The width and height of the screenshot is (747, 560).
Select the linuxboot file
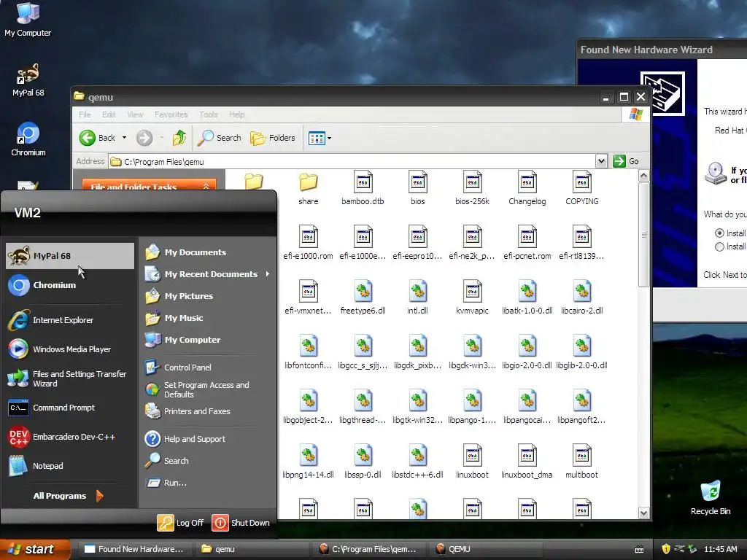(x=472, y=462)
